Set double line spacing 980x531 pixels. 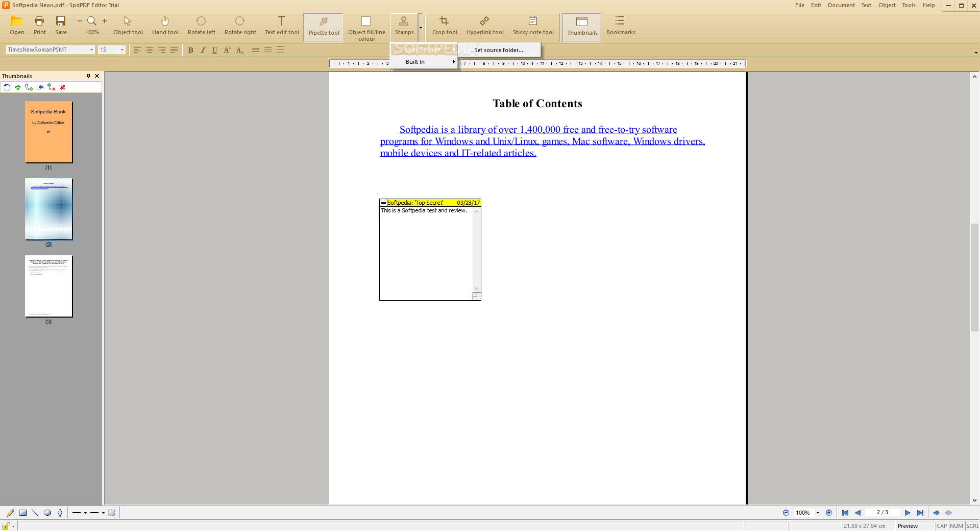pyautogui.click(x=280, y=50)
